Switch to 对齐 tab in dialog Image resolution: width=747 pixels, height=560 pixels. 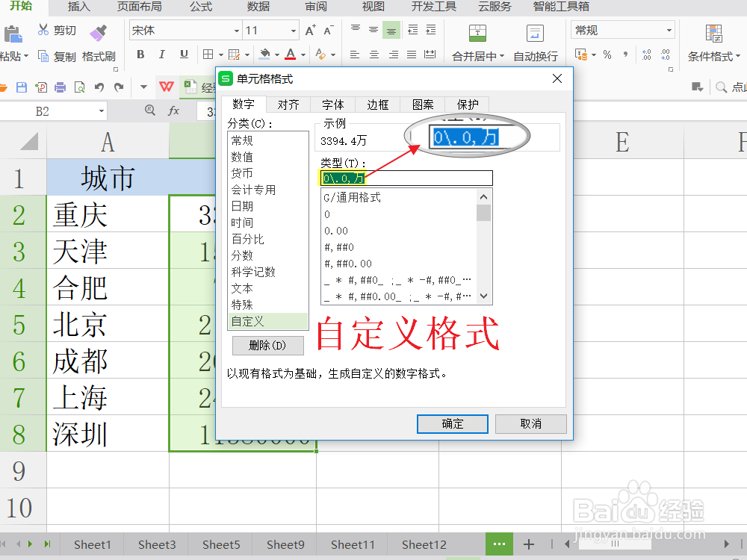288,105
